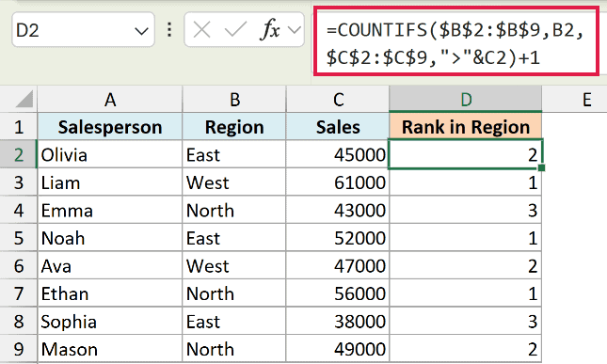Select row 8 header
Image resolution: width=607 pixels, height=364 pixels.
coord(19,321)
